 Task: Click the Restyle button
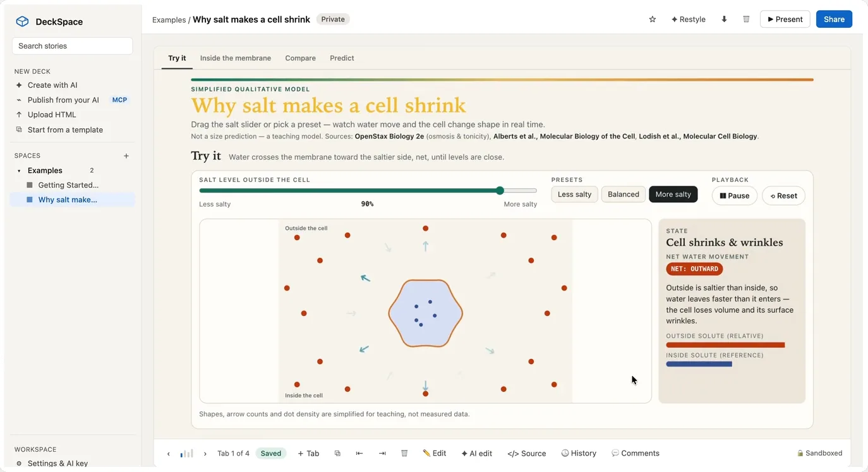(688, 20)
